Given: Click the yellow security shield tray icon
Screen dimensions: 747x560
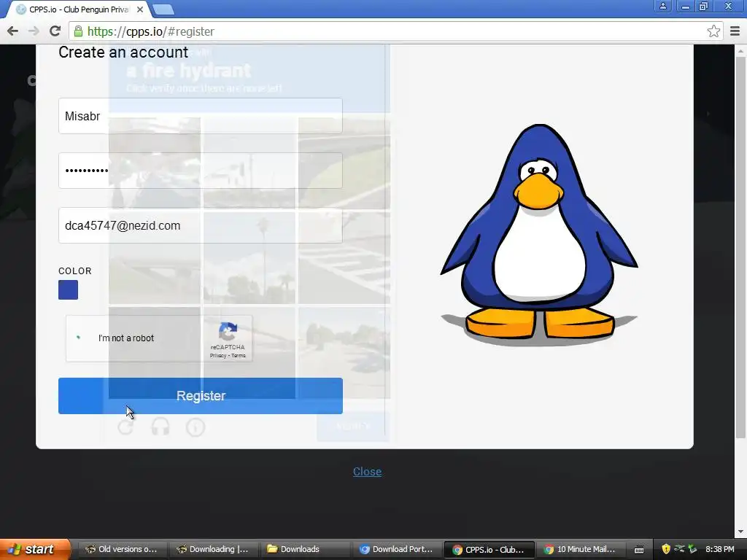Looking at the screenshot, I should (x=665, y=549).
